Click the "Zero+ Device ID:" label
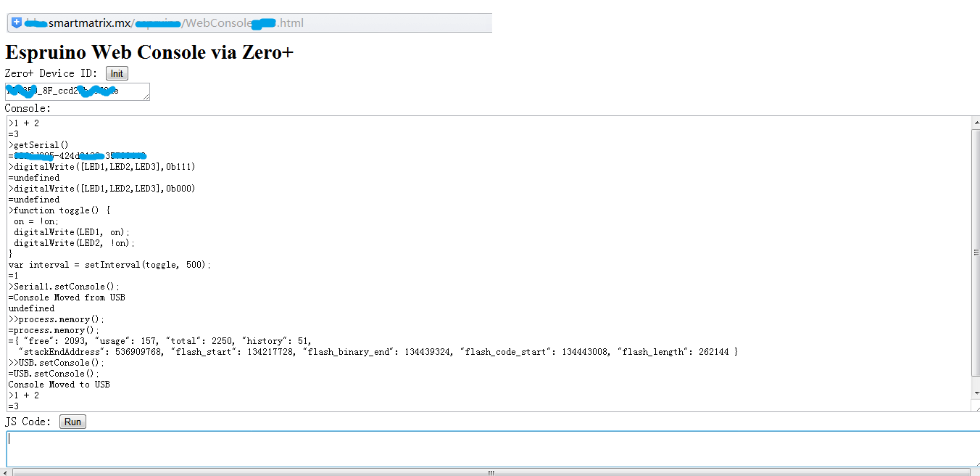980x476 pixels. pos(51,73)
